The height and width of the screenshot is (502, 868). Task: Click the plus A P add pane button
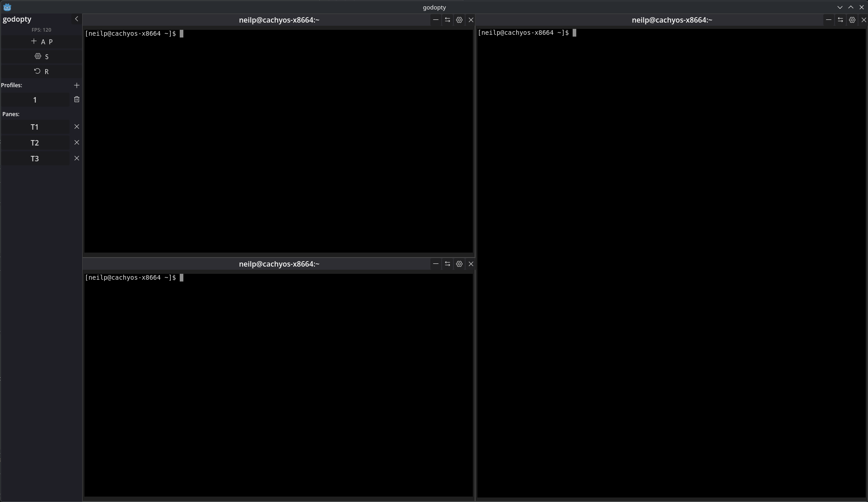42,42
